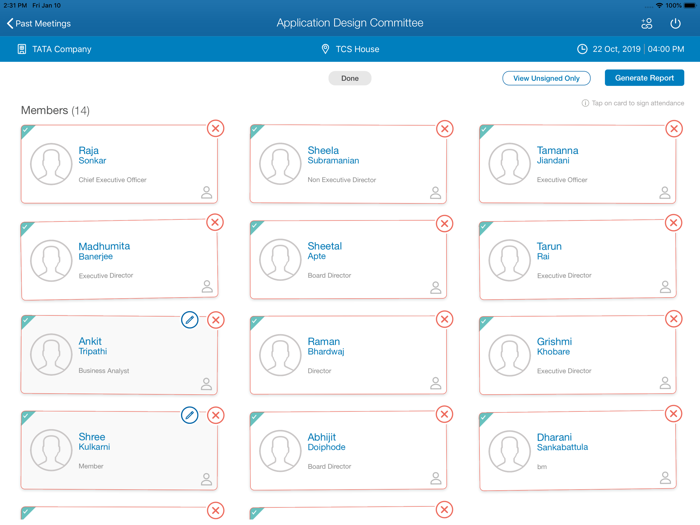
Task: Tap the power logout icon
Action: (x=675, y=24)
